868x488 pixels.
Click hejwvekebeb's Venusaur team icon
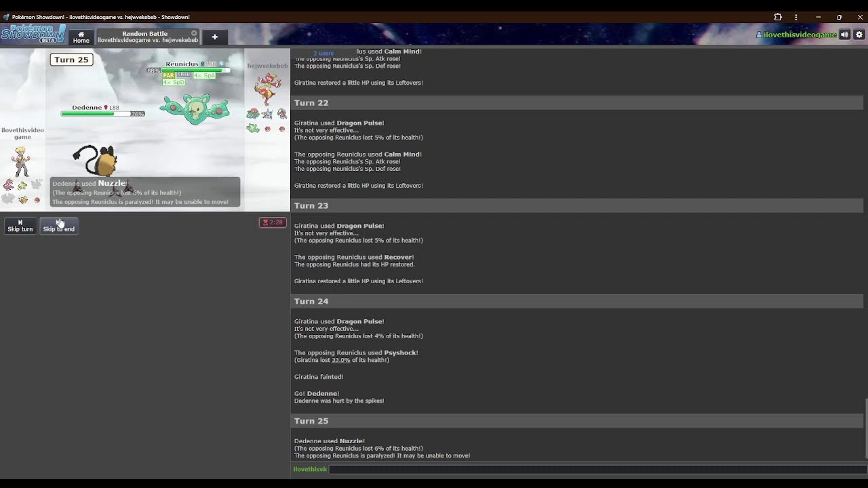(x=253, y=114)
